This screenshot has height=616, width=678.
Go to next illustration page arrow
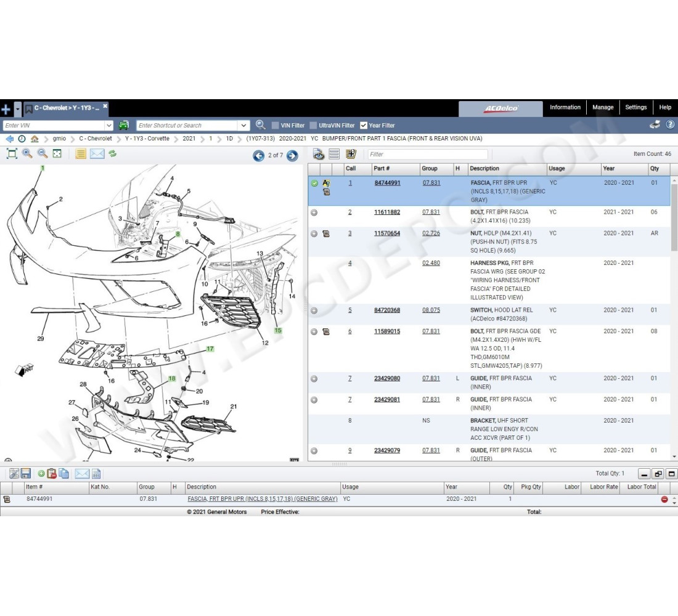tap(292, 156)
